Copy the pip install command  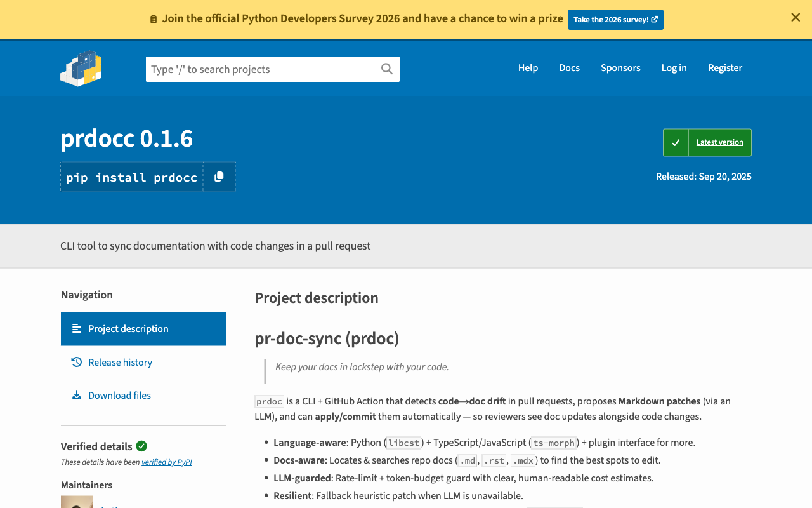point(219,177)
